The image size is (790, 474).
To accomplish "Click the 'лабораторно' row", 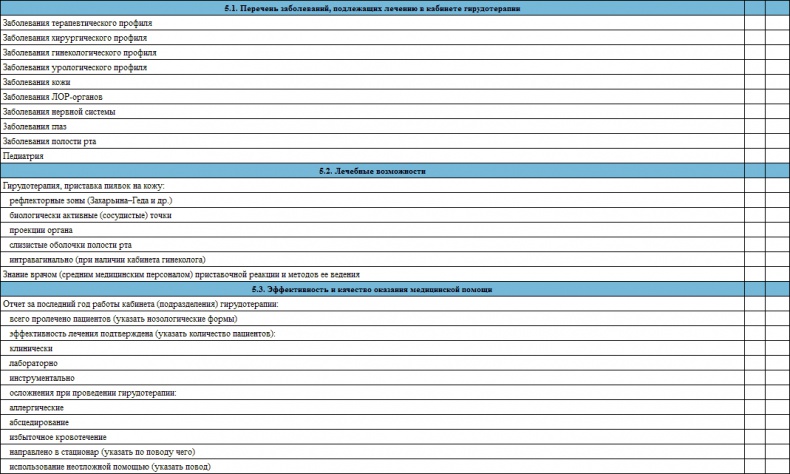I will tap(34, 363).
